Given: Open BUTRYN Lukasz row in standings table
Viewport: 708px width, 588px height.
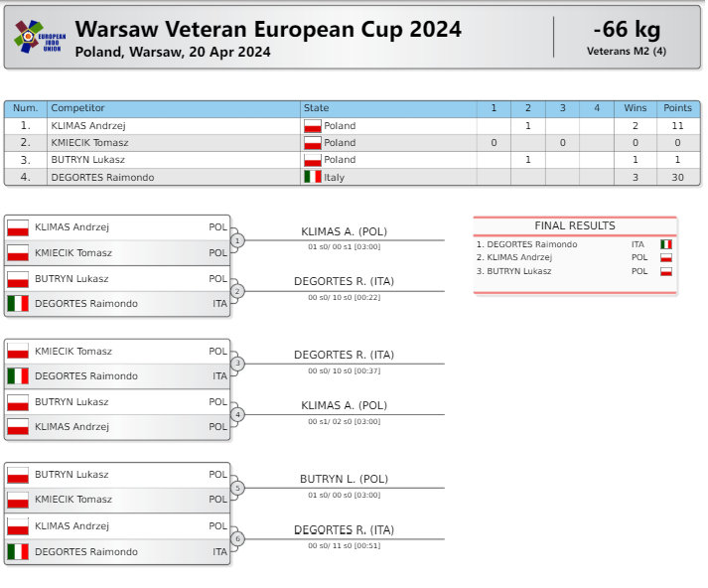Looking at the screenshot, I should [353, 160].
